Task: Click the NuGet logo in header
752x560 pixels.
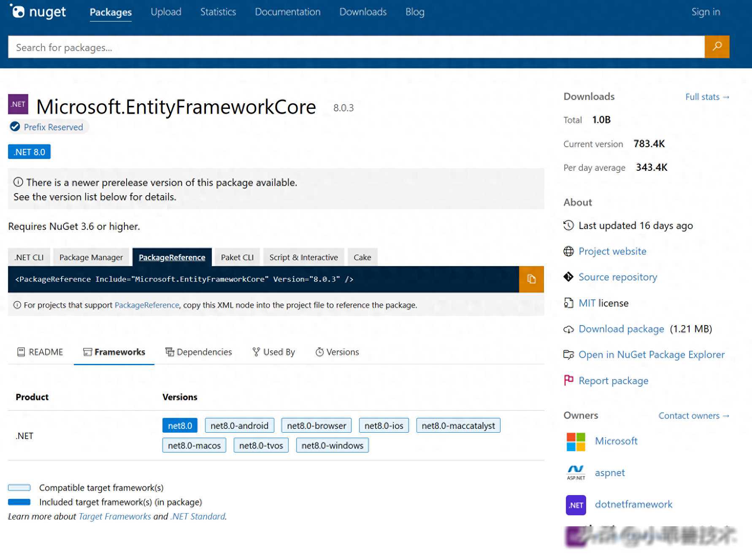Action: [x=38, y=12]
